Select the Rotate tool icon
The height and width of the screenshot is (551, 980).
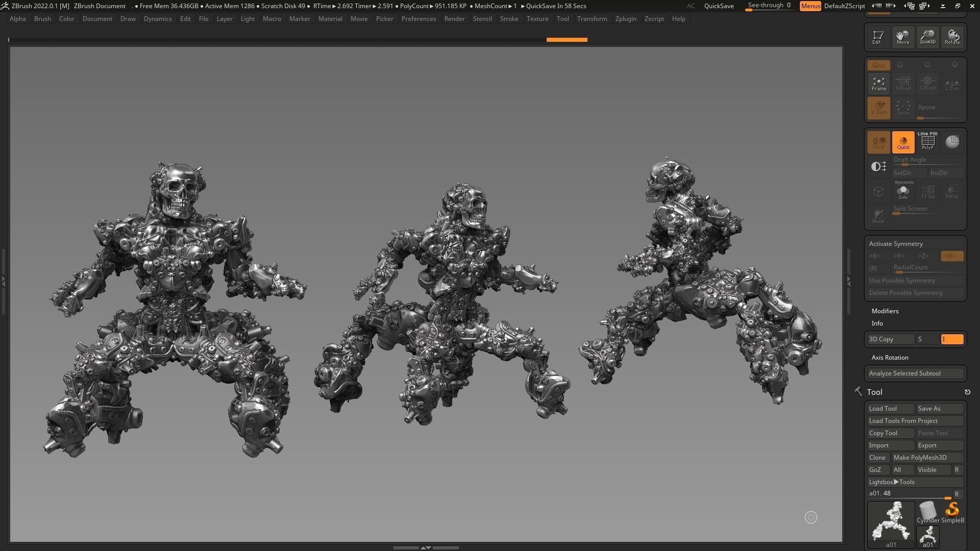[x=952, y=37]
